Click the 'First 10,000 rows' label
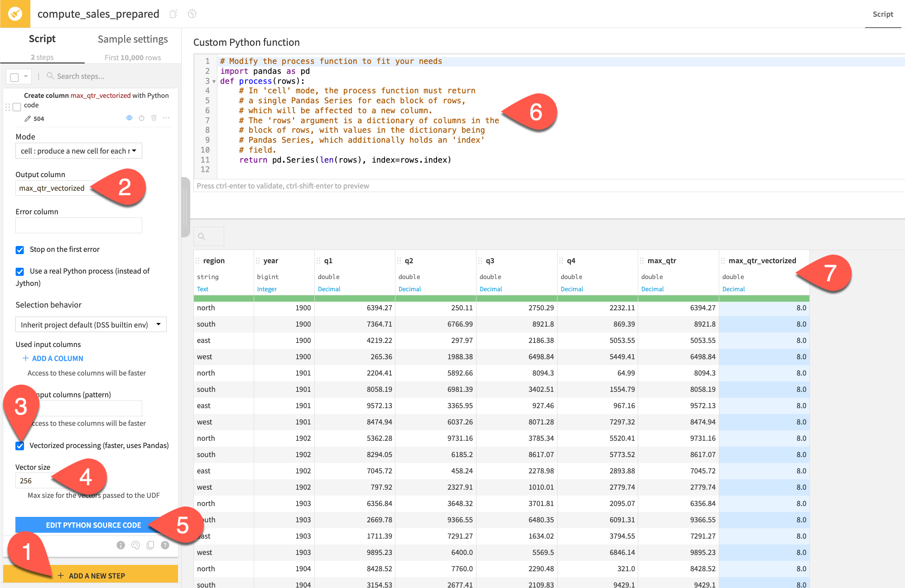The image size is (905, 588). pos(133,58)
